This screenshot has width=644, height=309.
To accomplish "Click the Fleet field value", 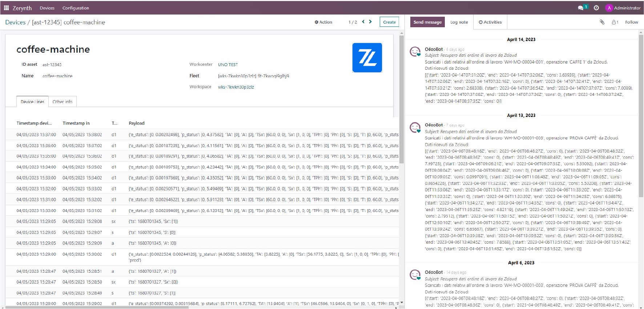I will (254, 76).
